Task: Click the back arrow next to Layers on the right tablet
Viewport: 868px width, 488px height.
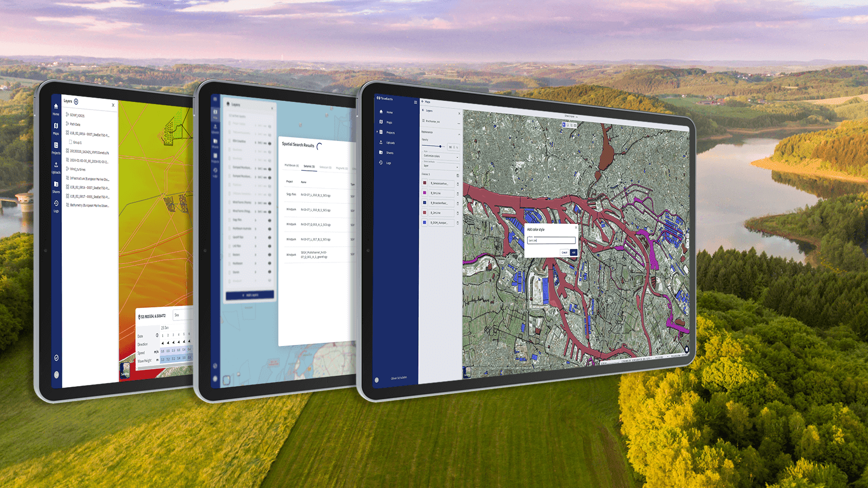Action: click(423, 110)
